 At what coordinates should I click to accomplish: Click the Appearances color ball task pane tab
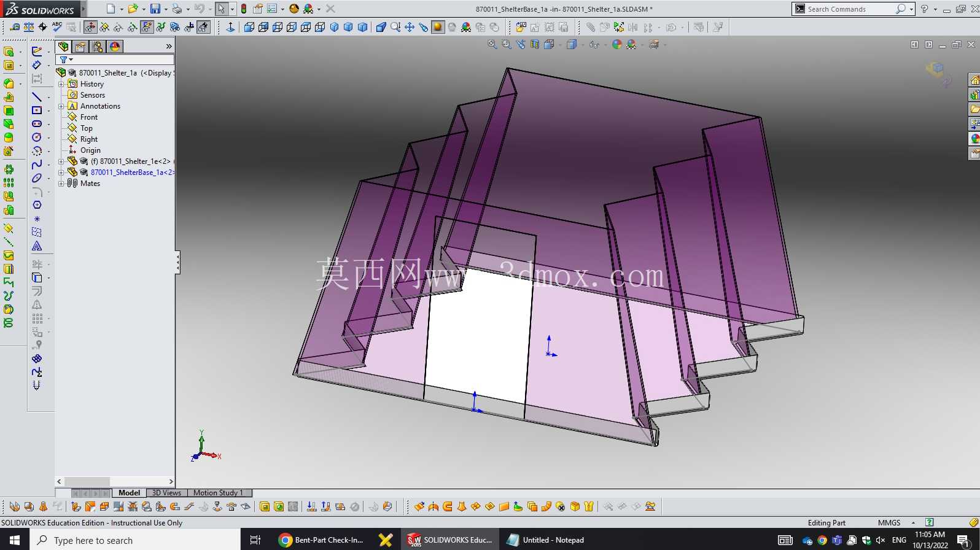click(x=974, y=139)
